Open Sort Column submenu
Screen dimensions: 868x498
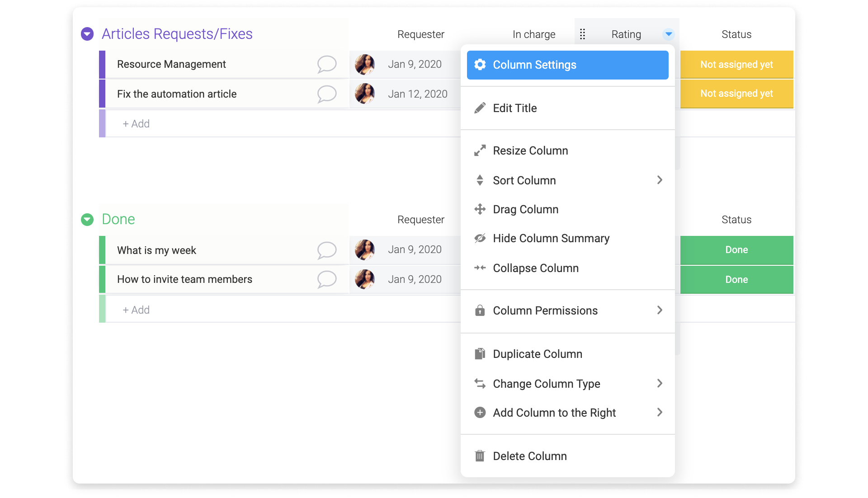pos(567,180)
